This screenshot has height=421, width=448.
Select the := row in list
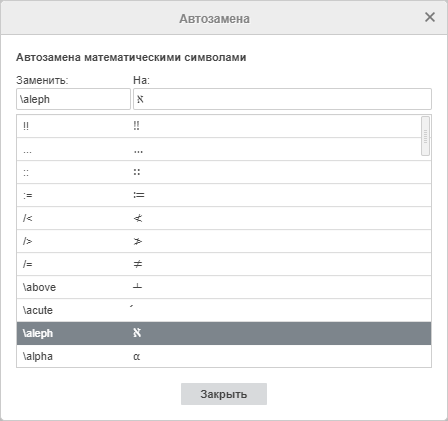point(224,195)
